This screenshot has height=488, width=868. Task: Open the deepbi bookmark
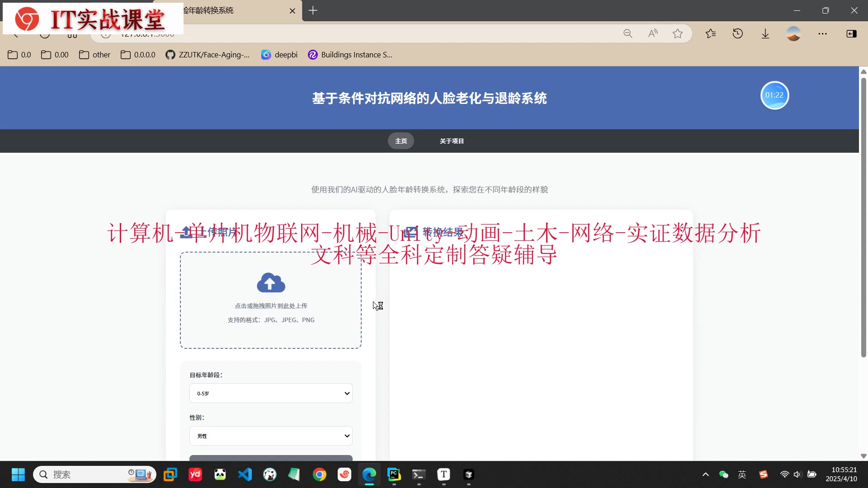point(279,55)
